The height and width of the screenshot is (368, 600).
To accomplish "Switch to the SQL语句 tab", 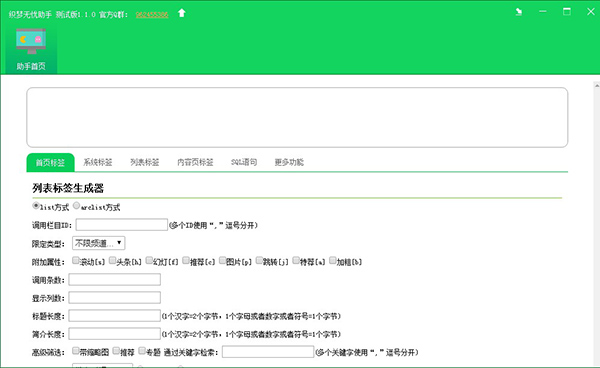I will [x=244, y=162].
